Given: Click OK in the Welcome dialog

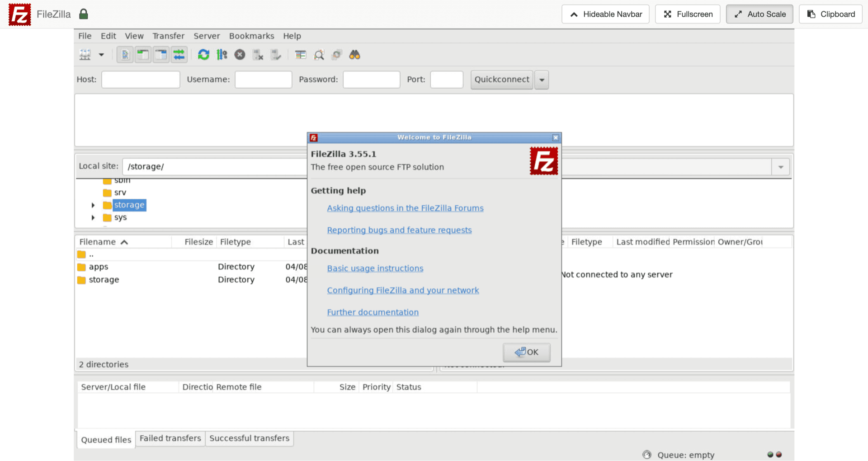Looking at the screenshot, I should [x=527, y=352].
